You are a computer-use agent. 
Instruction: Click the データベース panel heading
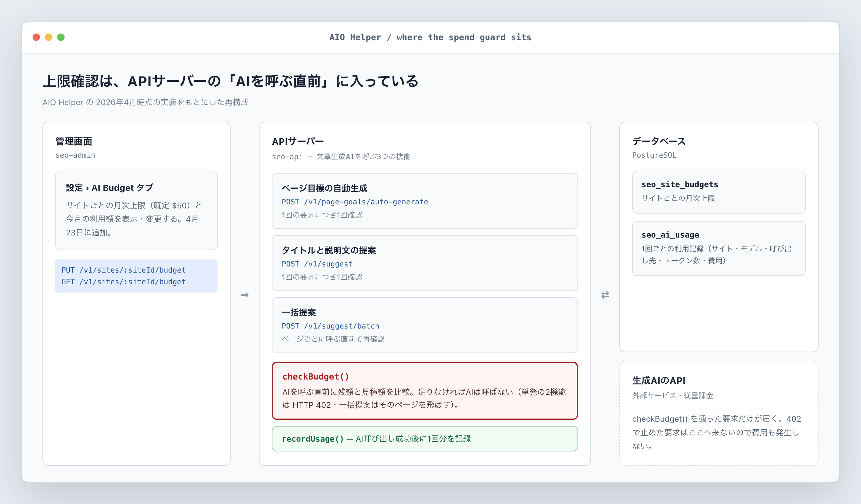click(x=659, y=141)
